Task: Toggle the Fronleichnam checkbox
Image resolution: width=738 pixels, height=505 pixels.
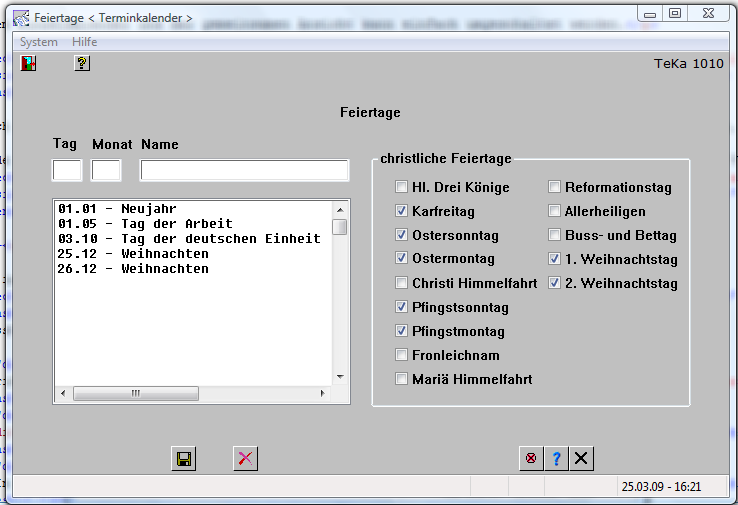Action: tap(401, 355)
